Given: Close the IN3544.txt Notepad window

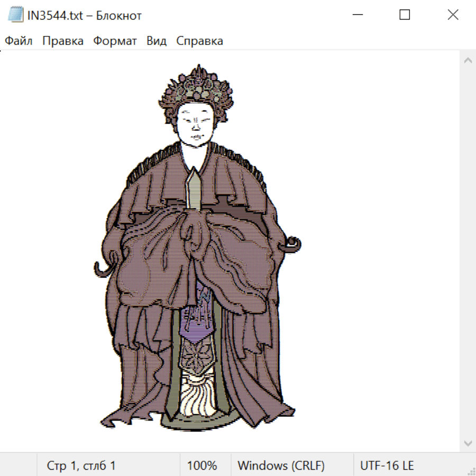Looking at the screenshot, I should point(453,15).
